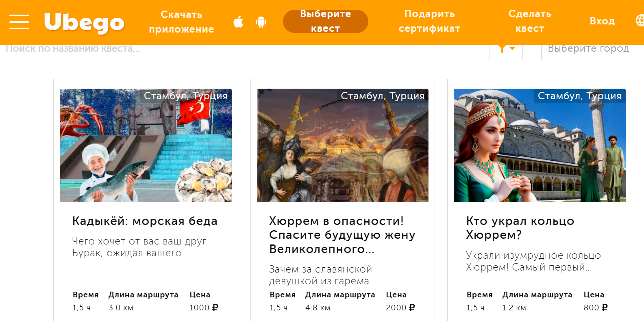This screenshot has width=644, height=325.
Task: Click the Ubego logo
Action: point(84,22)
